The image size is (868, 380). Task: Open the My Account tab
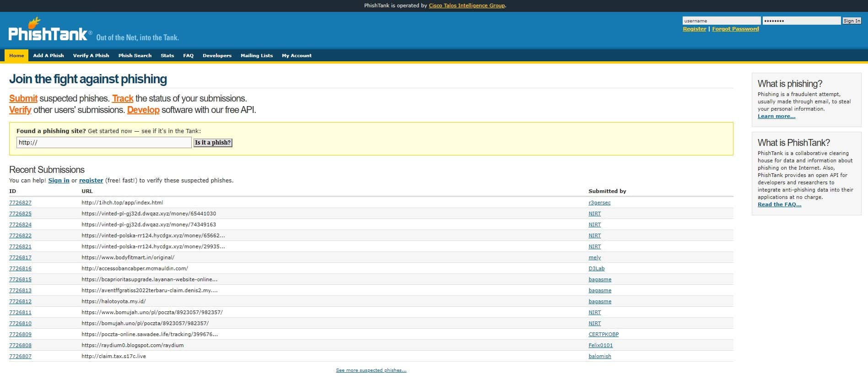pos(297,55)
